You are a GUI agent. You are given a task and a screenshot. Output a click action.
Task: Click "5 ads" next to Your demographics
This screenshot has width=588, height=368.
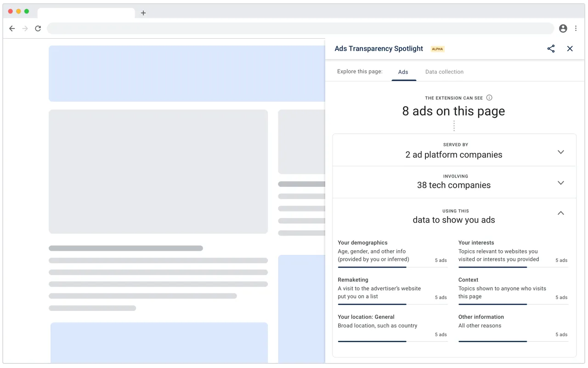(x=441, y=260)
